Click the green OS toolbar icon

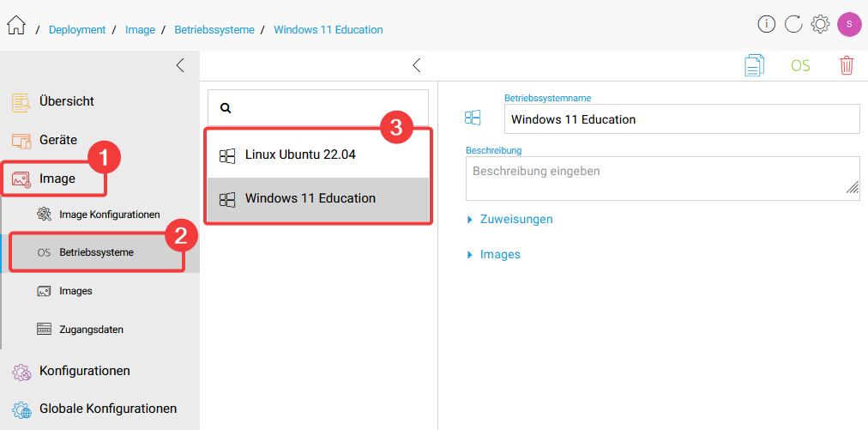[x=800, y=66]
